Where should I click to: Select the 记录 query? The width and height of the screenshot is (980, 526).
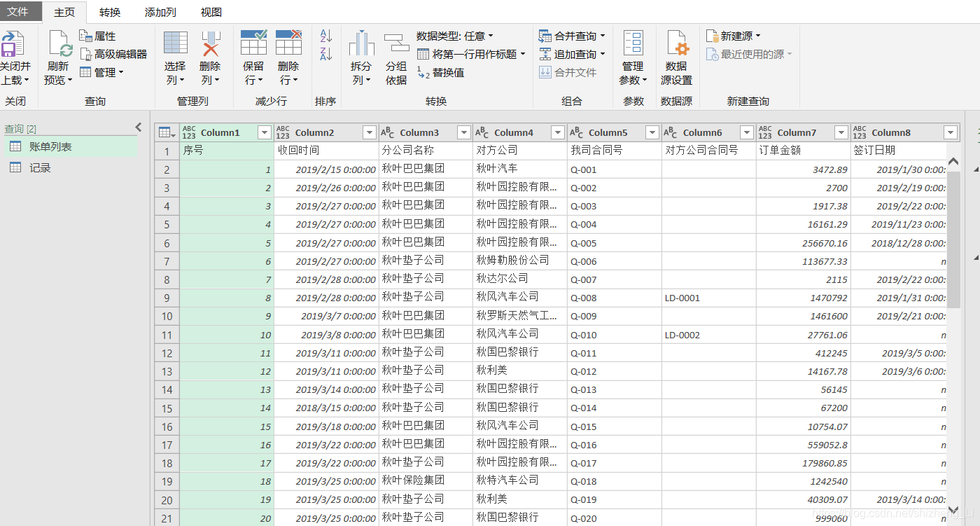[x=70, y=168]
